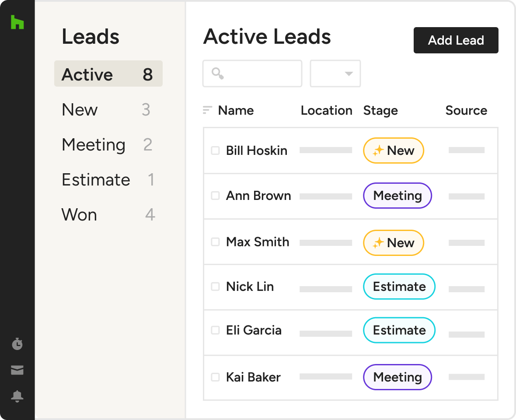Open the mail inbox icon in sidebar
This screenshot has width=516, height=420.
tap(17, 371)
